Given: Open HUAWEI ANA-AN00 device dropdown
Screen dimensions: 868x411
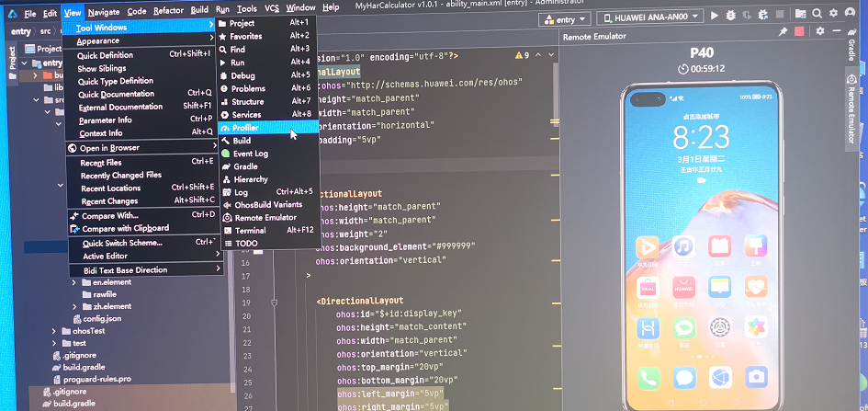Looking at the screenshot, I should coord(650,17).
